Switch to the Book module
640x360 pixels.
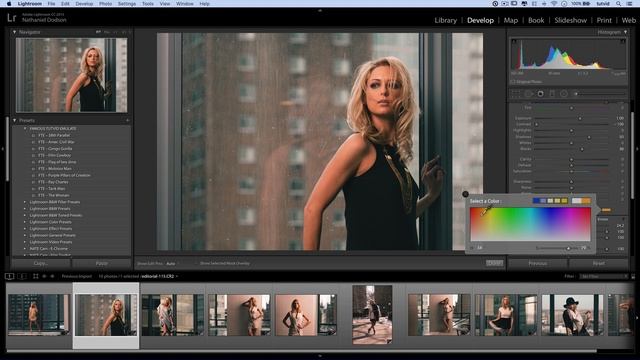pos(536,20)
